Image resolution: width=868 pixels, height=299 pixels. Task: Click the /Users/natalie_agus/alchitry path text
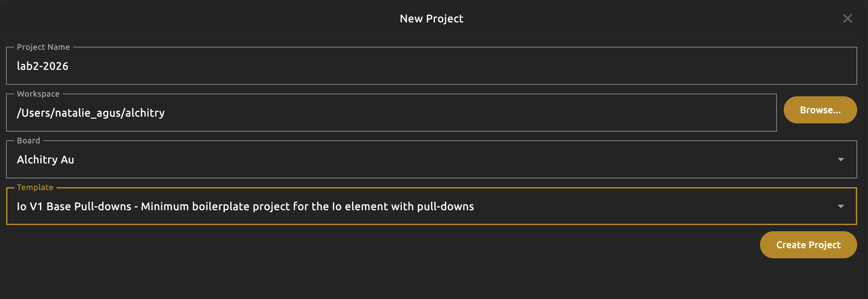[x=91, y=113]
